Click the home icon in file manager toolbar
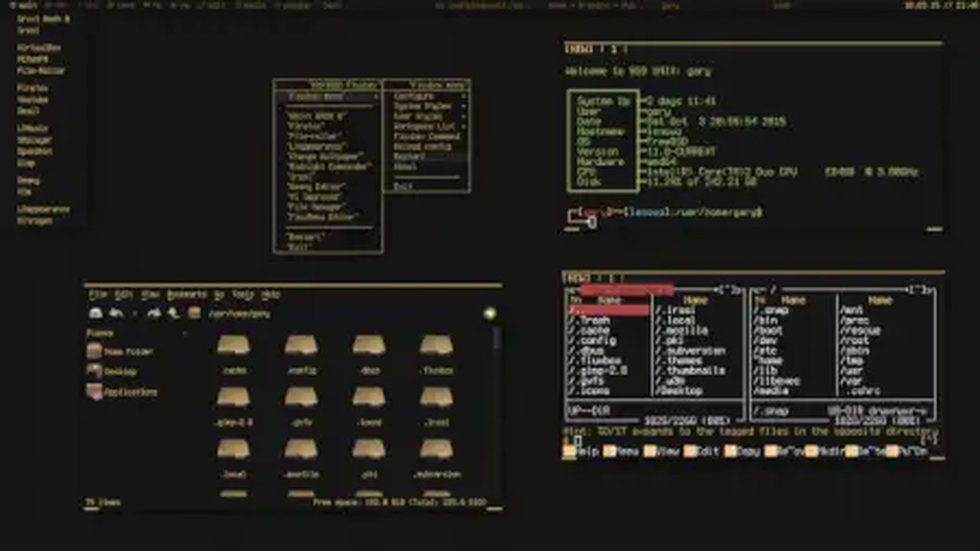 point(194,313)
